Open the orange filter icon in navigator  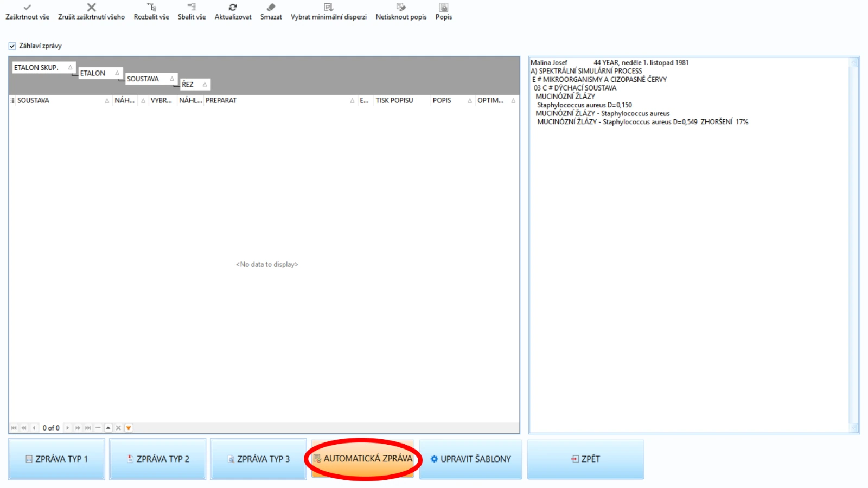point(129,428)
